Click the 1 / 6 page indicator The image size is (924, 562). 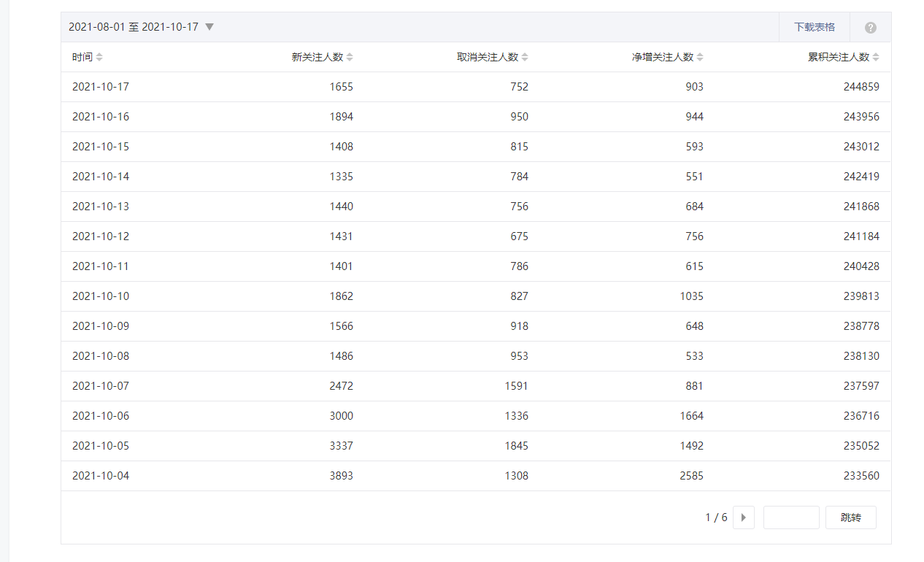[x=715, y=517]
